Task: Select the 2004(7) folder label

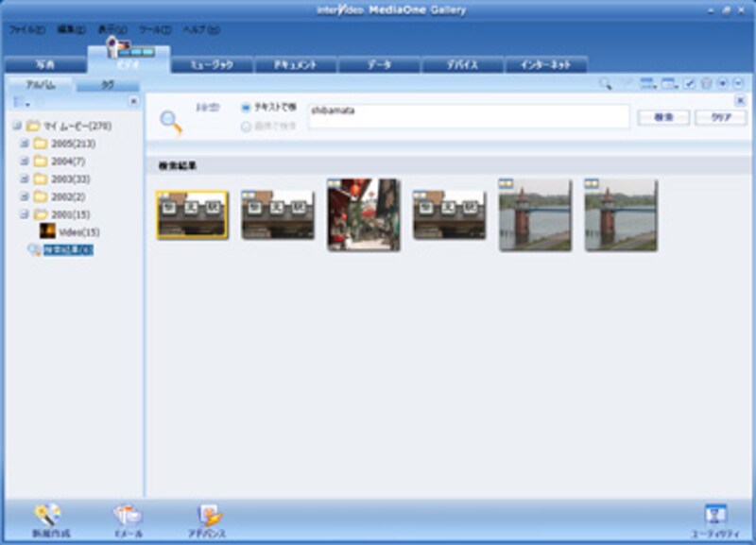Action: point(68,161)
